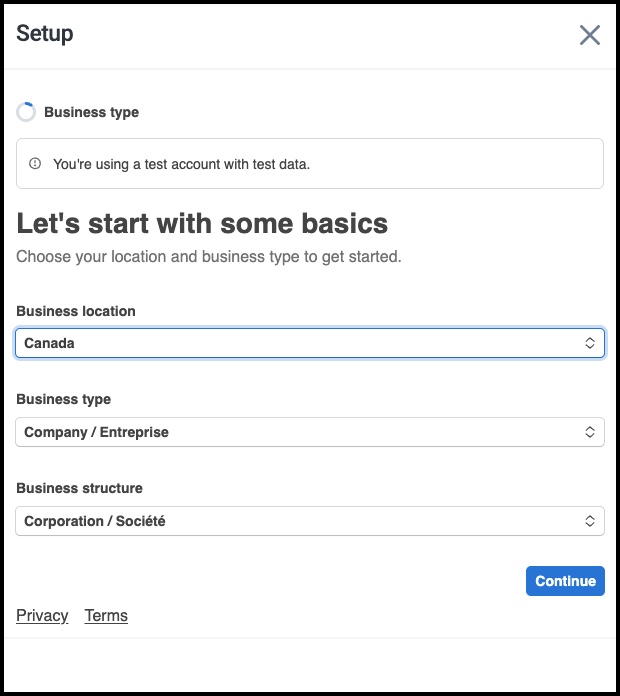The height and width of the screenshot is (696, 620).
Task: Click the up-down arrows on the Company / Entreprise selector
Action: point(590,432)
